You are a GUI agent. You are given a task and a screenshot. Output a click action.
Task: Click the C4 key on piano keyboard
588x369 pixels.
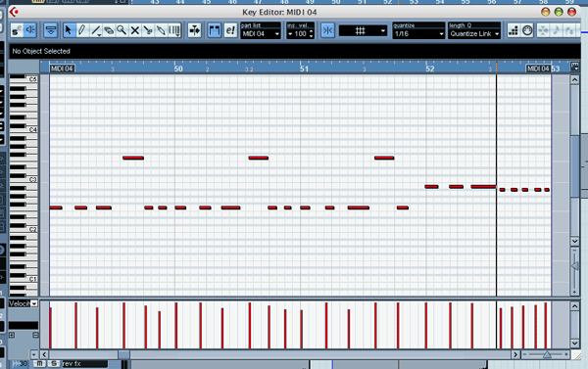[24, 129]
